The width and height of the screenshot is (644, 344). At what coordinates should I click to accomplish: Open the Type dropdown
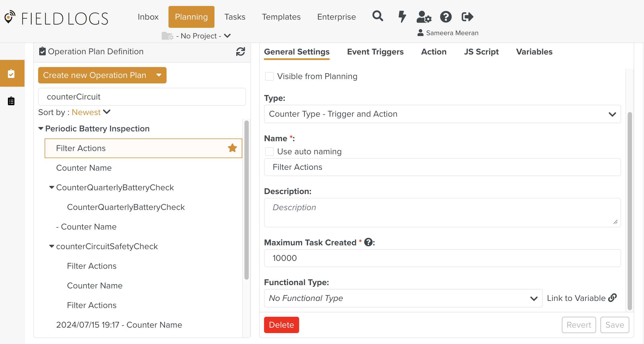tap(442, 114)
